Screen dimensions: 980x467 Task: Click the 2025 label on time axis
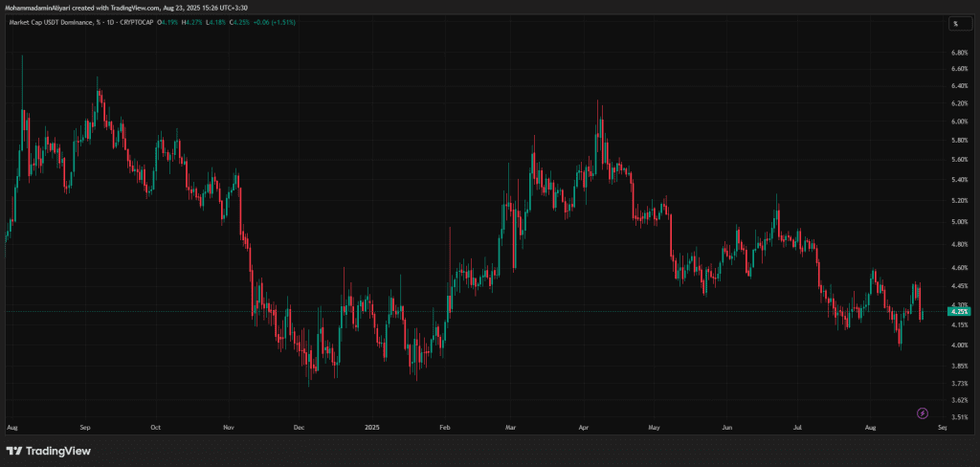pos(369,430)
